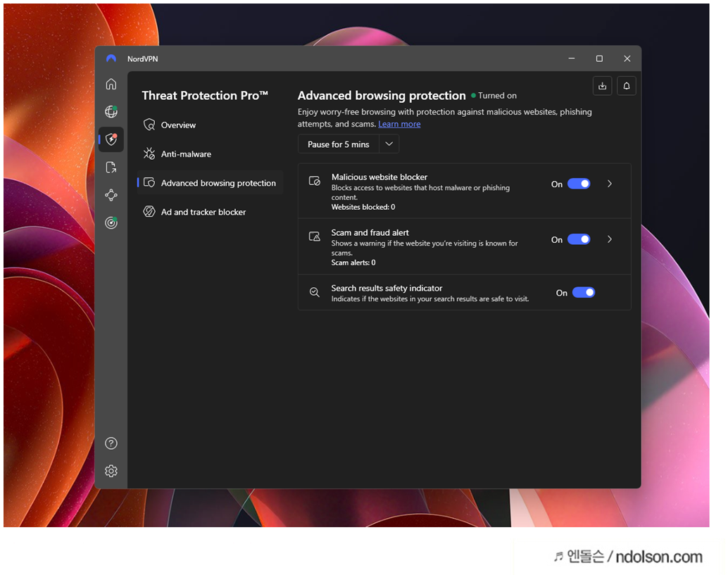Click the NordVPN logo in title bar
The width and height of the screenshot is (728, 575).
[x=111, y=58]
